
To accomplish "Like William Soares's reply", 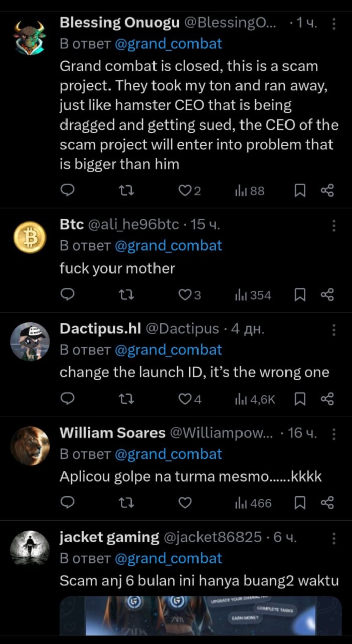I will (186, 503).
